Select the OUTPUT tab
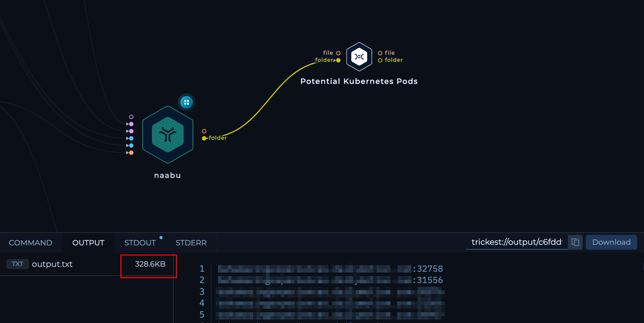This screenshot has height=323, width=644. point(88,243)
